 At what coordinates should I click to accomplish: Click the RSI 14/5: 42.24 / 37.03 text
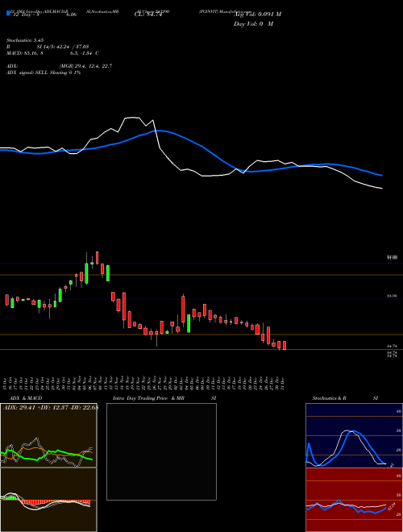[x=48, y=47]
